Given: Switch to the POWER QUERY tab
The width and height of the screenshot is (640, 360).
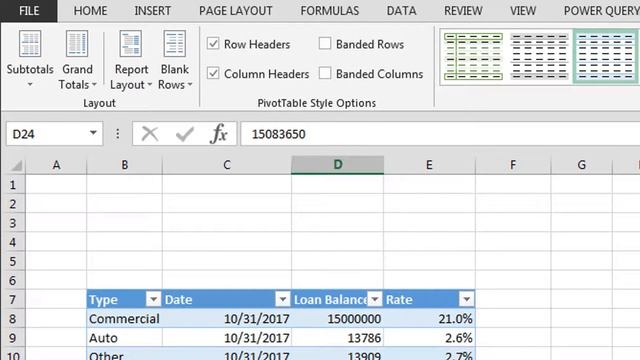Looking at the screenshot, I should (601, 11).
